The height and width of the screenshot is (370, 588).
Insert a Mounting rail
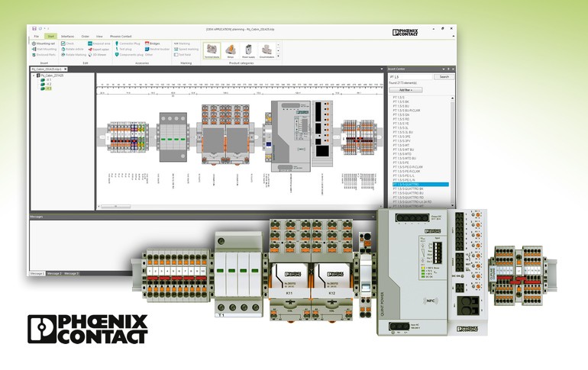click(x=44, y=43)
